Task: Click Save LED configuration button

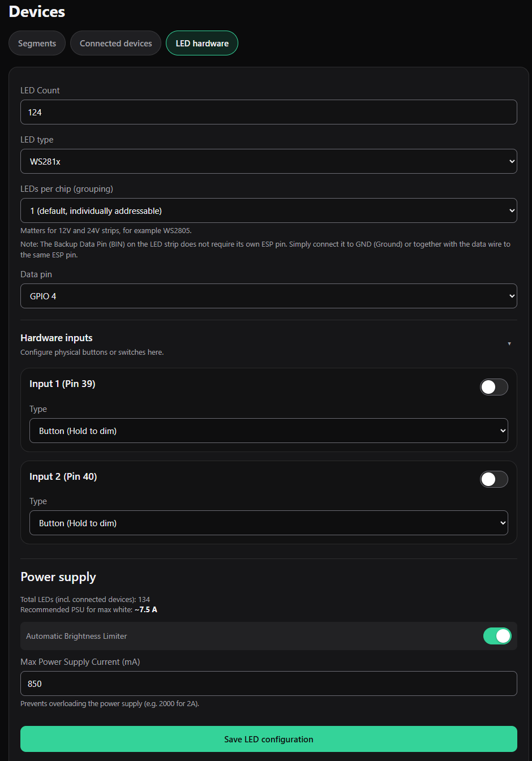Action: [269, 739]
